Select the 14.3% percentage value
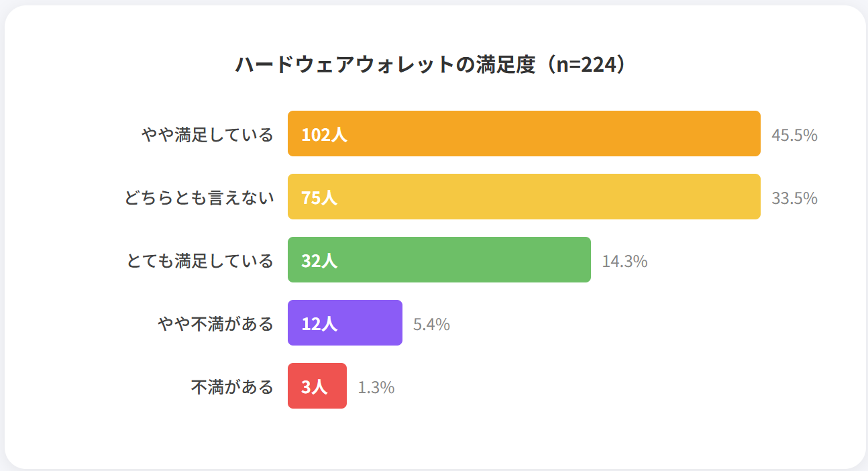 tap(625, 262)
